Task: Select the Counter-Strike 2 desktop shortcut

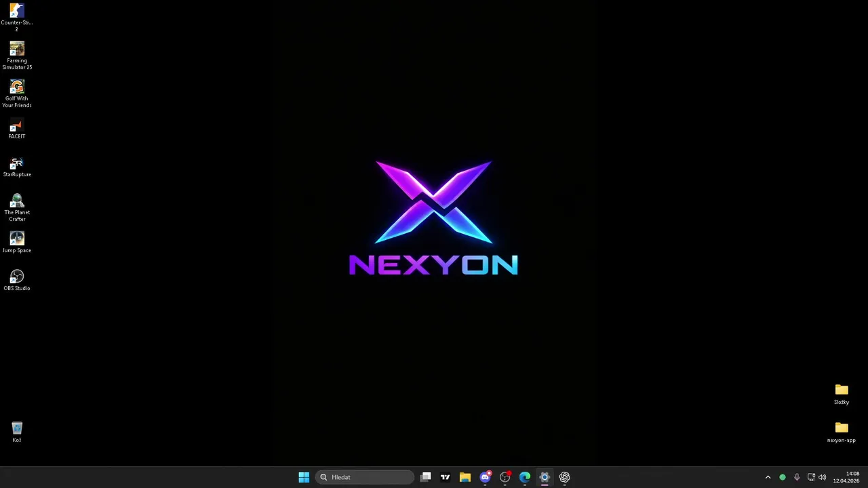Action: pyautogui.click(x=17, y=18)
